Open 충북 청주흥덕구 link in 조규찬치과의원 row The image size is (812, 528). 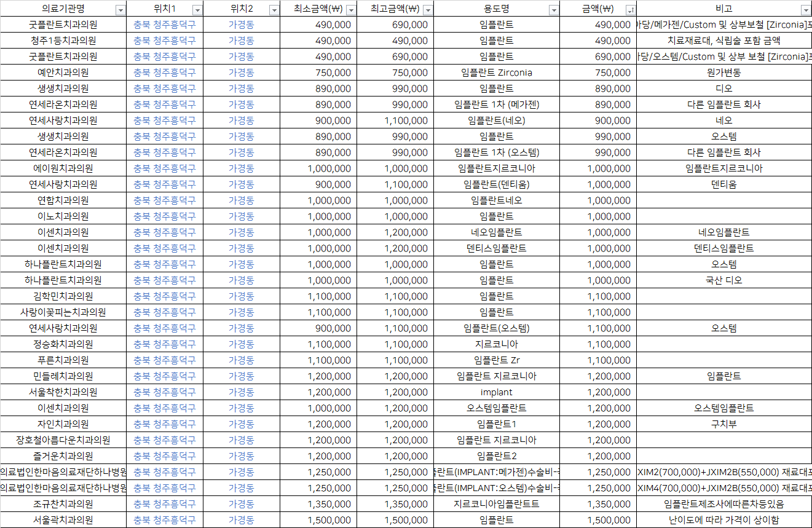pos(164,504)
